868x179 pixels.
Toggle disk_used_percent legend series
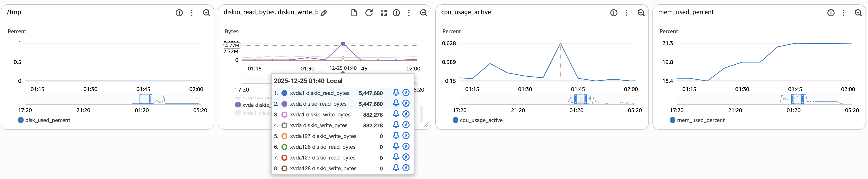coord(44,120)
